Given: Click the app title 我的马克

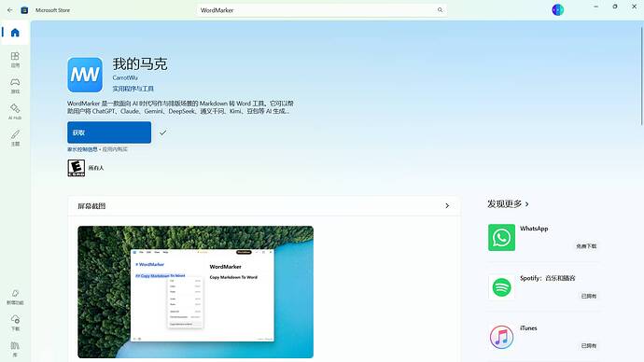Looking at the screenshot, I should pos(140,64).
